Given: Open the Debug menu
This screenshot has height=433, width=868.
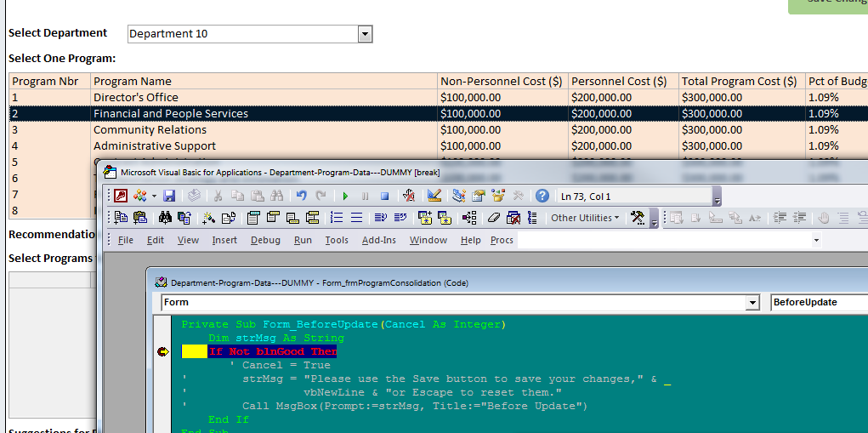Looking at the screenshot, I should coord(265,240).
